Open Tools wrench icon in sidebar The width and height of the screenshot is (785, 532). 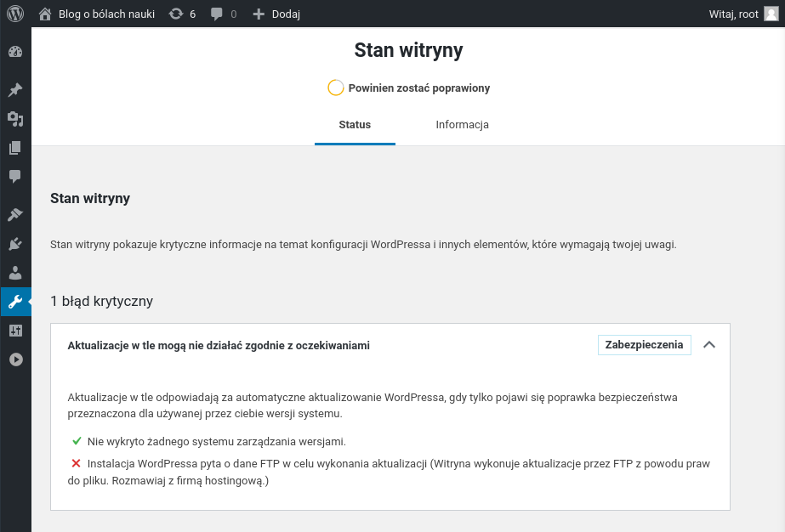[15, 302]
